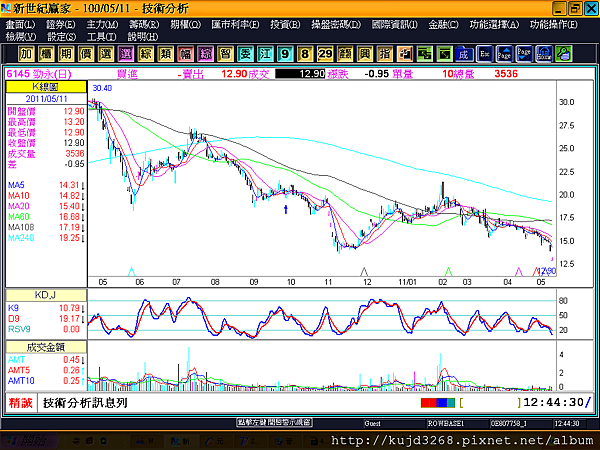This screenshot has height=450, width=600.
Task: Open the 工具(T) menu
Action: [x=101, y=37]
